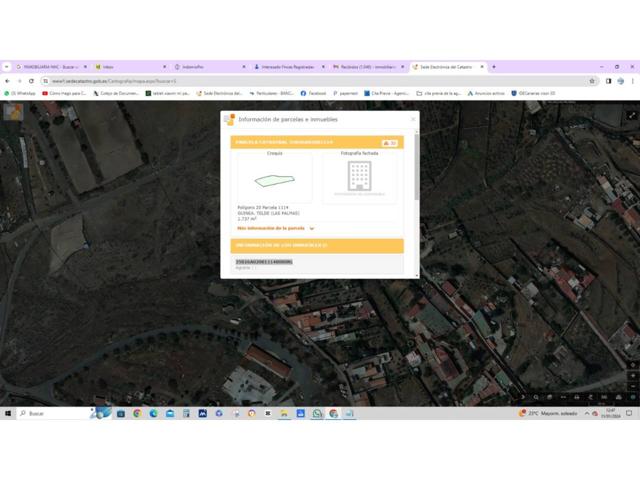Viewport: 640px width, 480px height.
Task: Click the 3D view button in parcel header
Action: [x=390, y=143]
